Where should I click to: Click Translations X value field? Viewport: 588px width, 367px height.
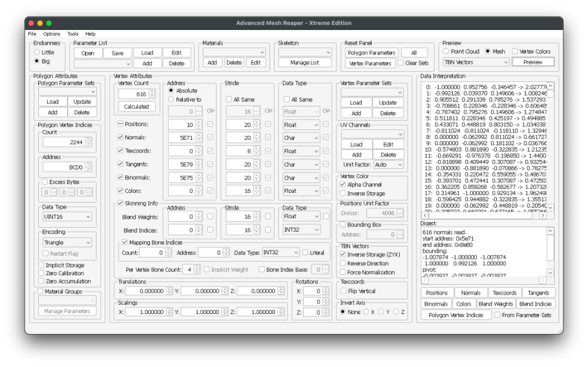(x=146, y=291)
